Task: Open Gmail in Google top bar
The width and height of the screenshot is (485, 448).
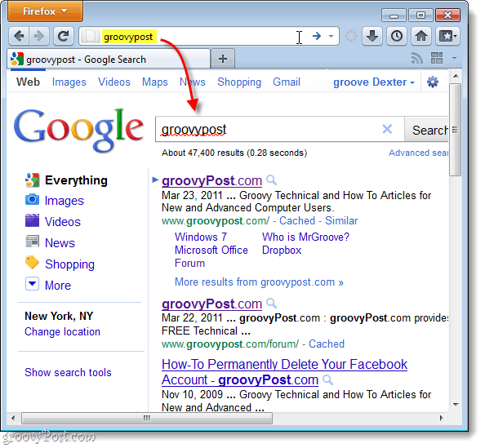Action: pos(287,82)
